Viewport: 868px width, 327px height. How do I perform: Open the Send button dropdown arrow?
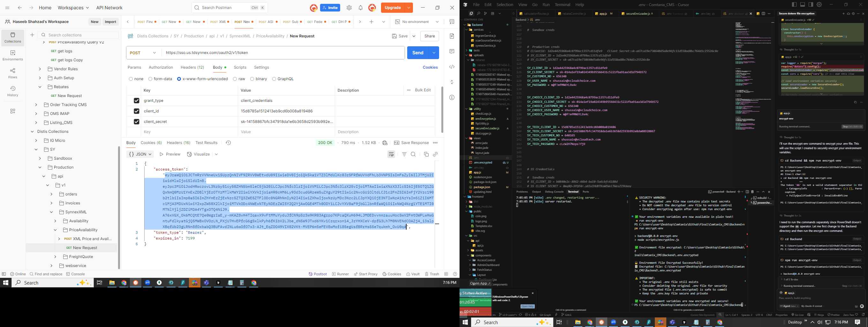point(434,53)
